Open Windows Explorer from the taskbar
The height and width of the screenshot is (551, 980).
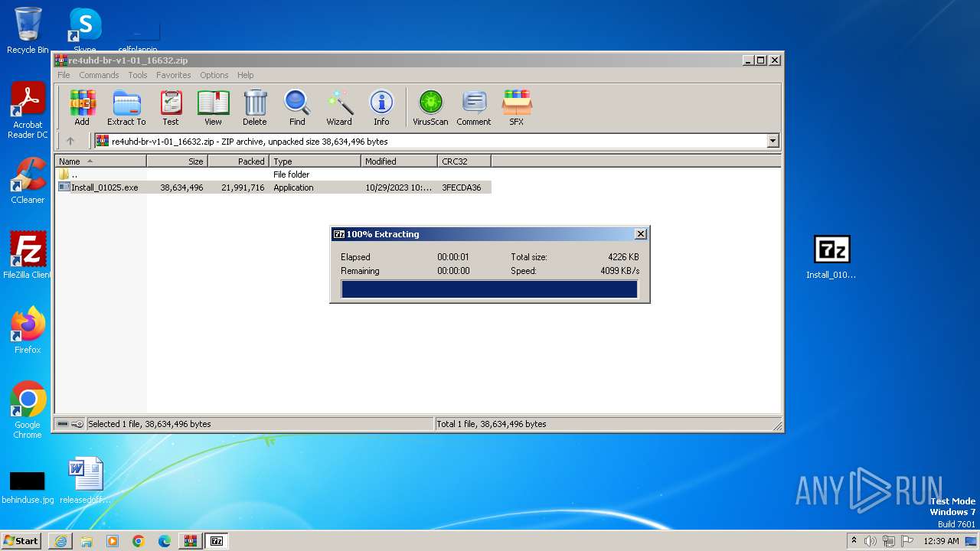87,541
